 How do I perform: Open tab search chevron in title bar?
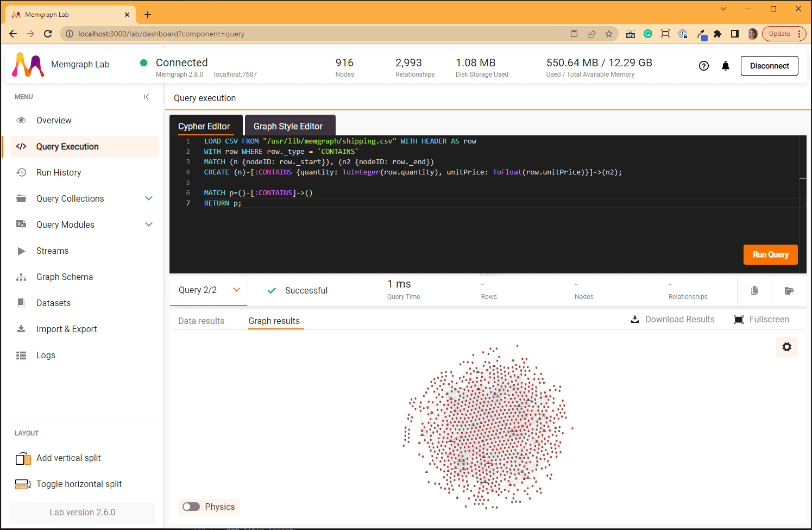[723, 9]
